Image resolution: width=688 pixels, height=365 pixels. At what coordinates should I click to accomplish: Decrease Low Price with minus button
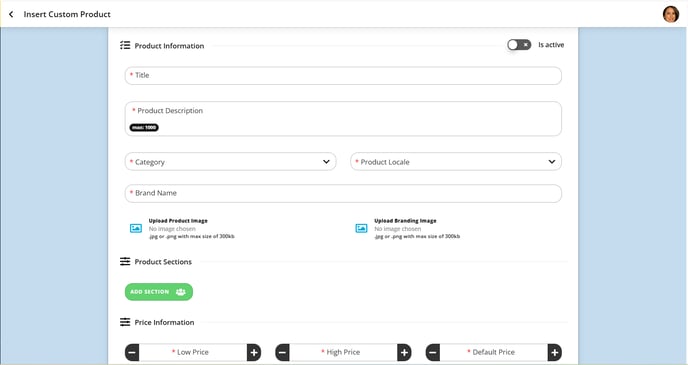pyautogui.click(x=132, y=352)
